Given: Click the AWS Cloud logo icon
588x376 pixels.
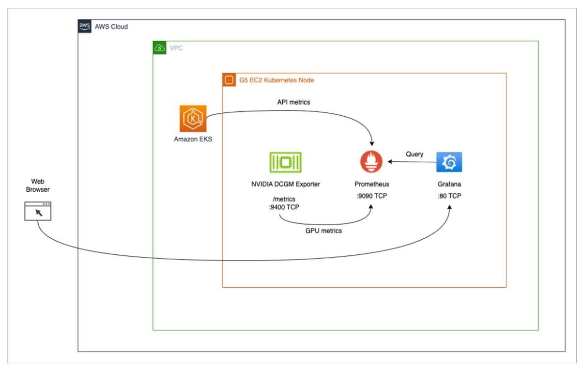Looking at the screenshot, I should tap(84, 26).
